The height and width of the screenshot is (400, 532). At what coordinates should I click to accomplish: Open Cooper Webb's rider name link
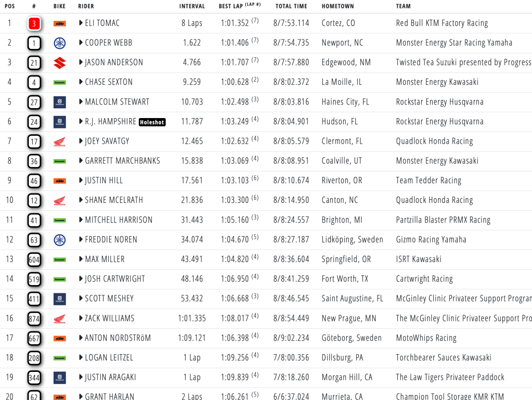click(x=108, y=43)
